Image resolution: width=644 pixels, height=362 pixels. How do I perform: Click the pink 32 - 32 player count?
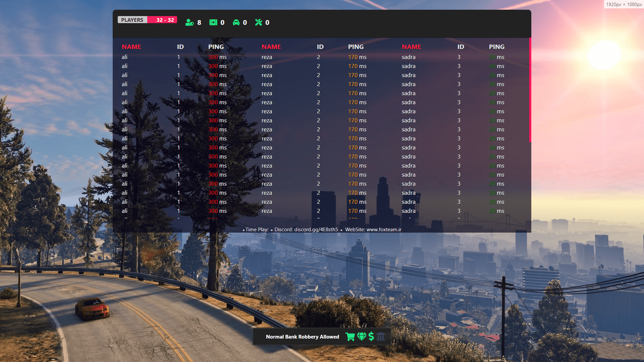[162, 20]
